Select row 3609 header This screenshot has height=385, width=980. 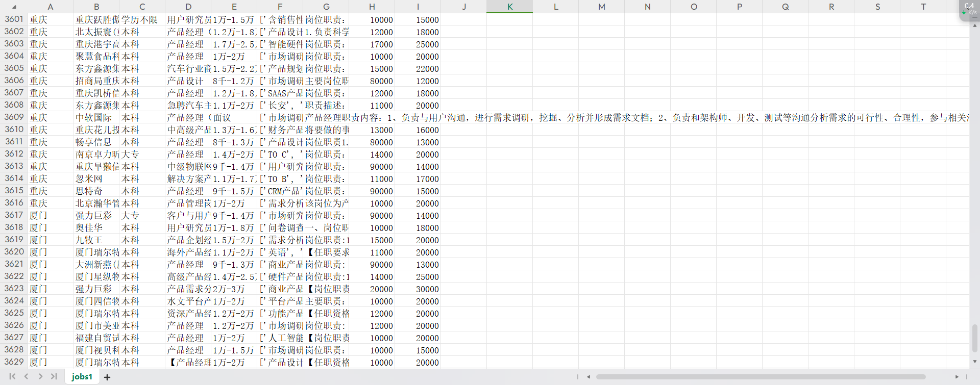coord(14,117)
